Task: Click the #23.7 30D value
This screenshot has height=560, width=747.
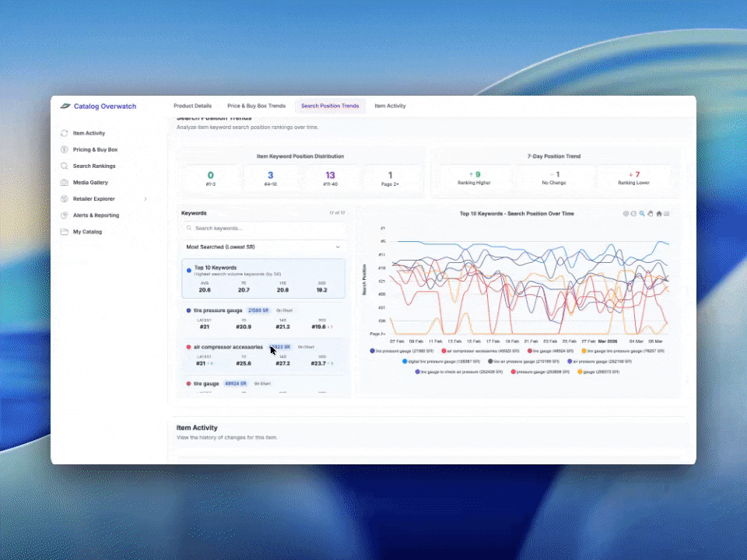Action: point(318,363)
